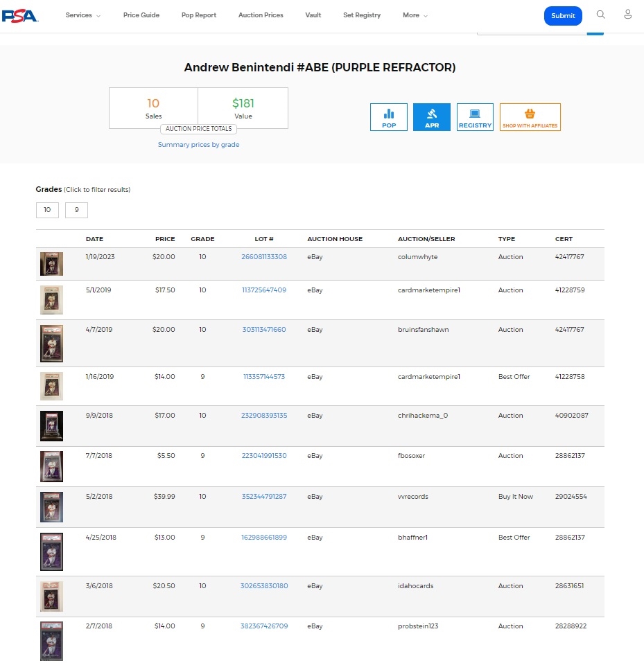Viewport: 644px width, 663px height.
Task: Open lot 223041991530 link
Action: tap(264, 455)
